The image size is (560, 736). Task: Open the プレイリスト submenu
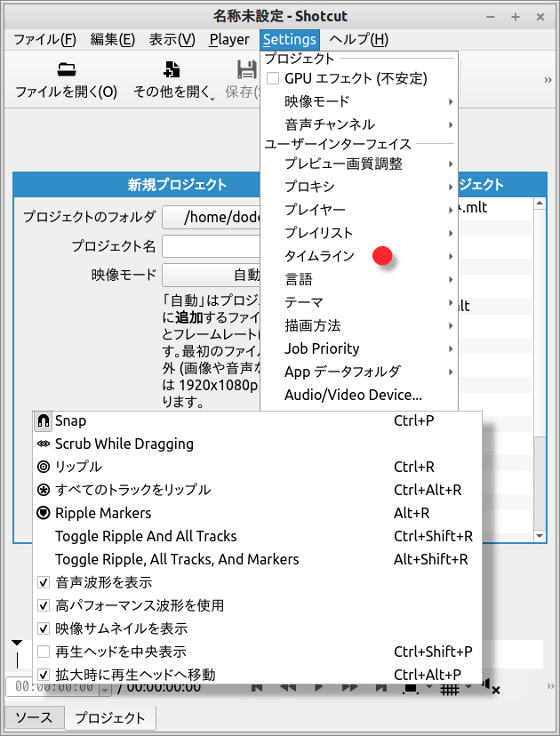tap(359, 233)
